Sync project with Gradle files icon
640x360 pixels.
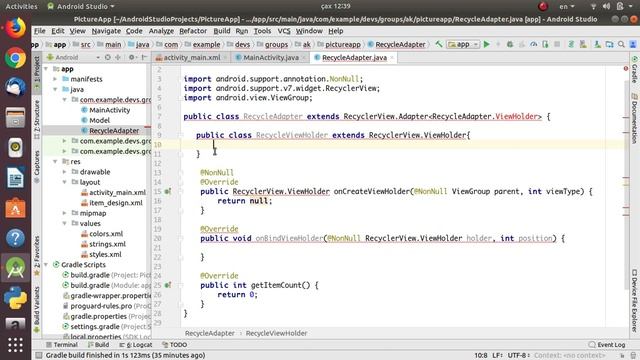[571, 44]
